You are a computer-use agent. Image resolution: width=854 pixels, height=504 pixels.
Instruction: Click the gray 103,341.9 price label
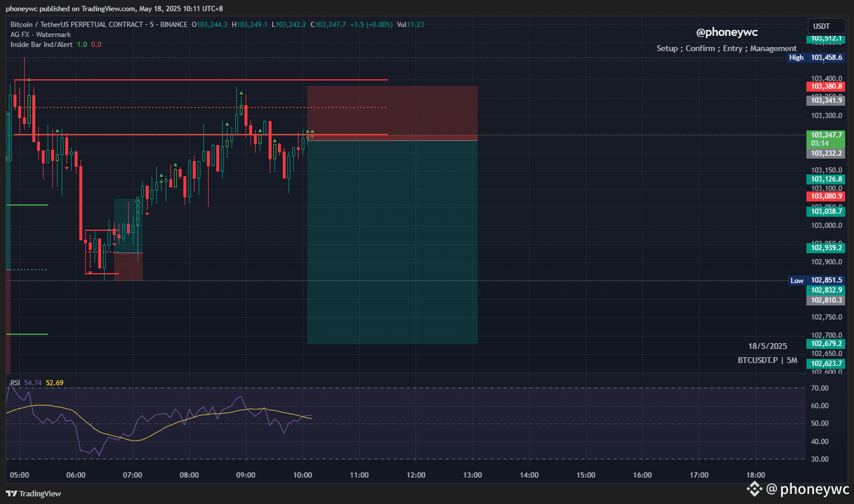pyautogui.click(x=826, y=100)
